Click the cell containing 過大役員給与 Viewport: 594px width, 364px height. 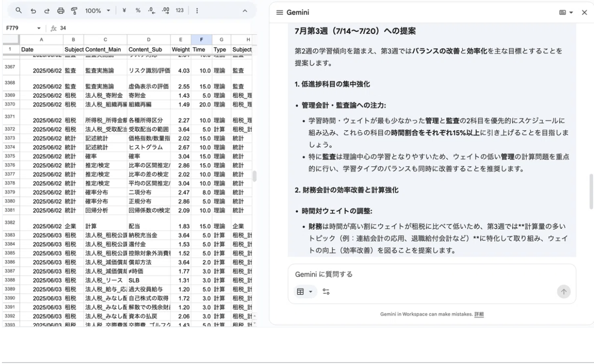149,289
